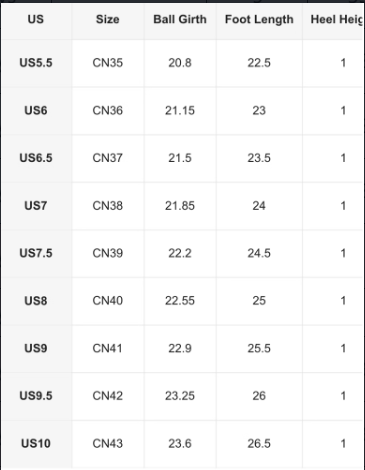Click the CN38 size cell
The height and width of the screenshot is (470, 365).
[x=108, y=206]
